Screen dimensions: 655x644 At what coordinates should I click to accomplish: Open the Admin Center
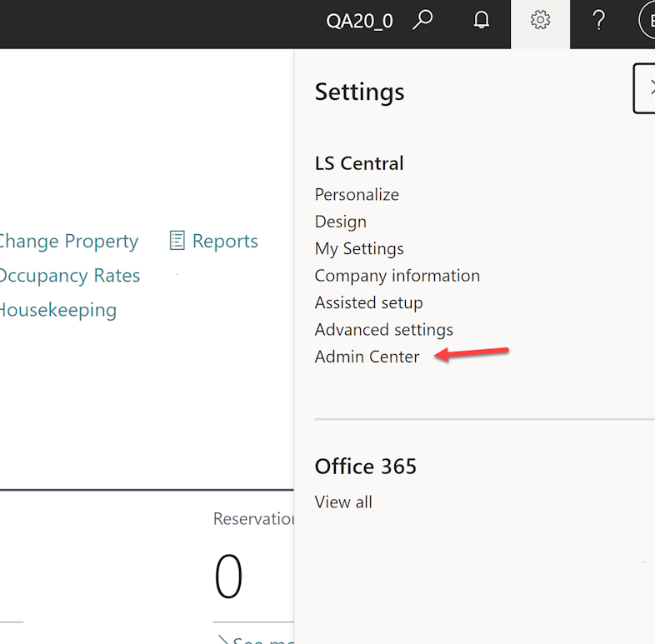point(367,357)
